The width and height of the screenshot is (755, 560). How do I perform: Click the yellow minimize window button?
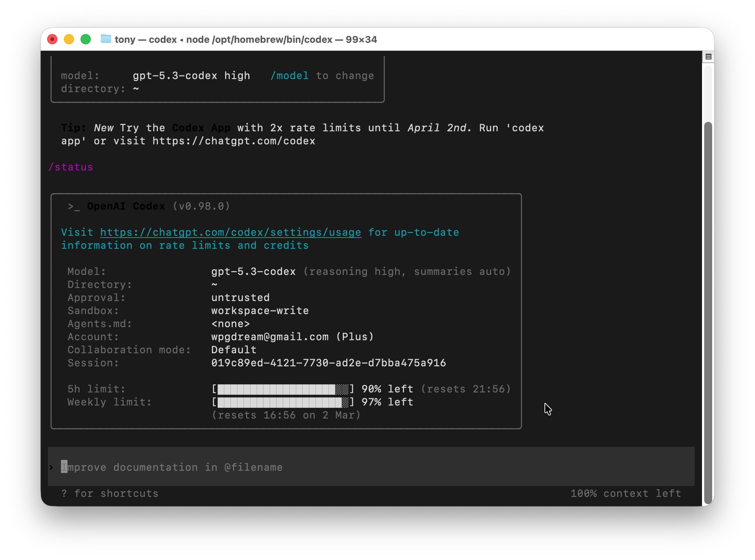[x=69, y=39]
